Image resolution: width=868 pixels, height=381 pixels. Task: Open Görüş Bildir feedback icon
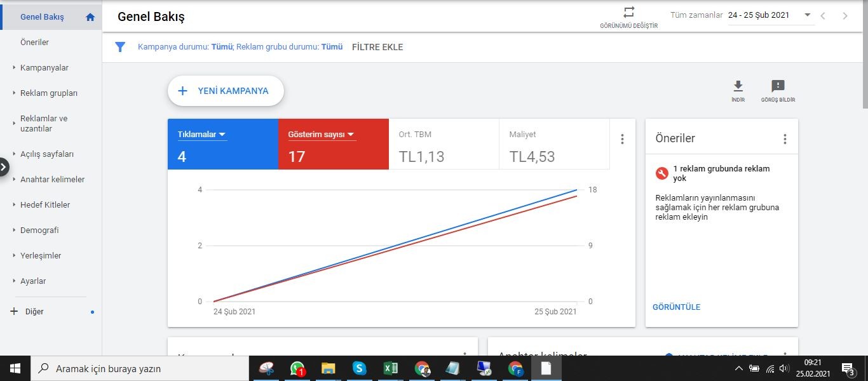(778, 86)
